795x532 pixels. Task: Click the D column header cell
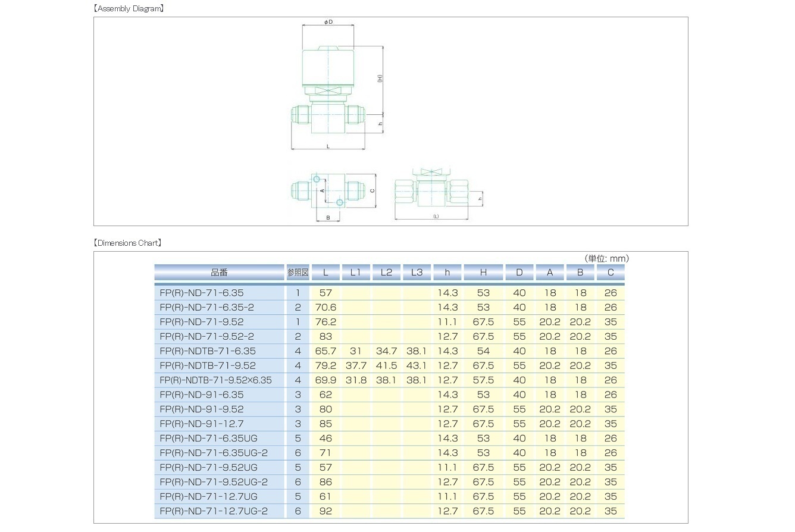pos(519,271)
